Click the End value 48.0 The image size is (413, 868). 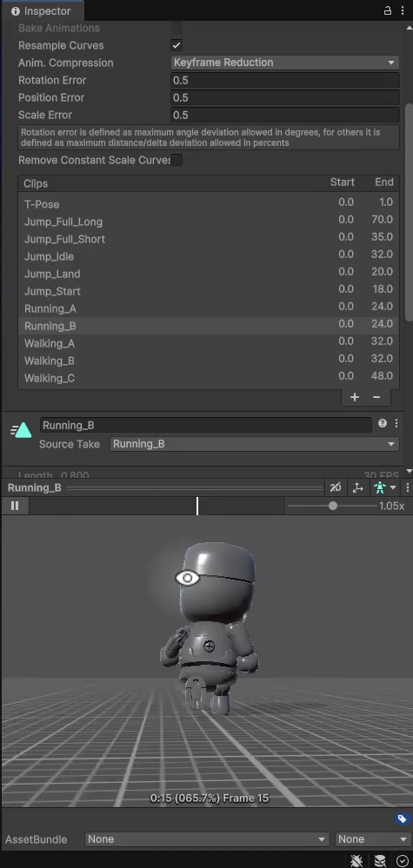coord(382,376)
